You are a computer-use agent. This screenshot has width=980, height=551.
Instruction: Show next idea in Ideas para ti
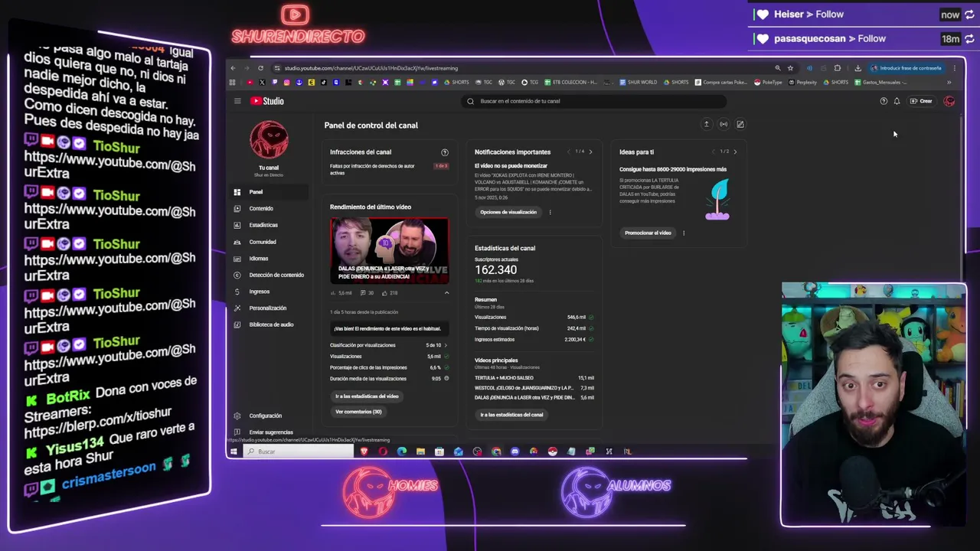(735, 152)
